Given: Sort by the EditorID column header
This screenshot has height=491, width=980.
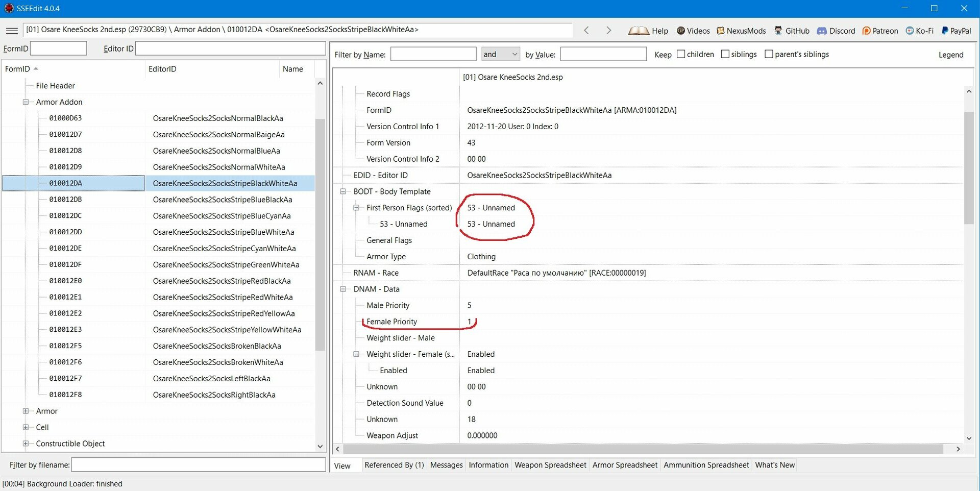Looking at the screenshot, I should click(212, 69).
